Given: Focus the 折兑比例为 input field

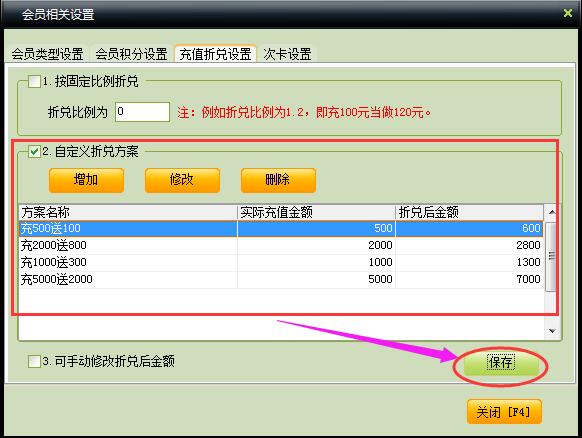Looking at the screenshot, I should (143, 112).
